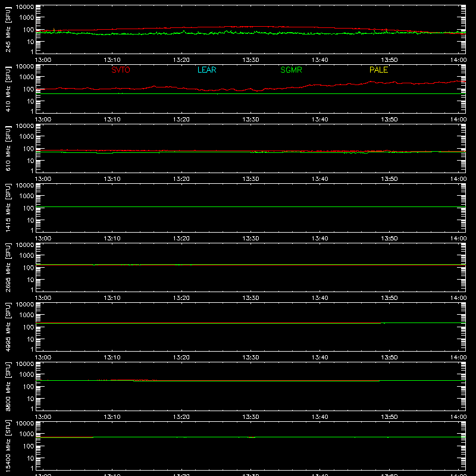Click 13:50 tick under the 410 MHz panel
This screenshot has height=476, width=476.
pos(389,120)
